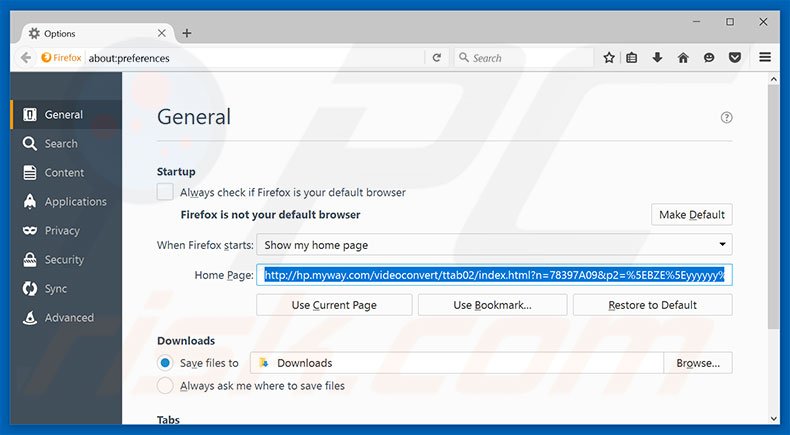Click the toolbar Search field

(x=524, y=58)
